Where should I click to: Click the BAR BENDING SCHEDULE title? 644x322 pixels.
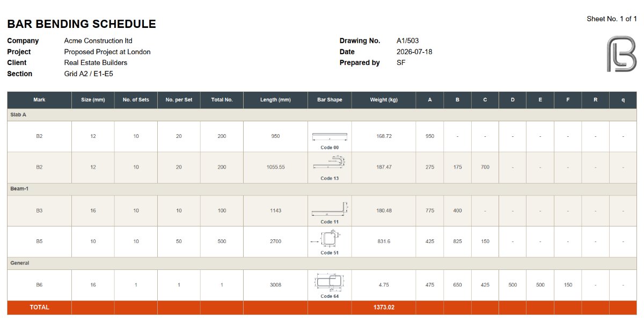point(82,24)
